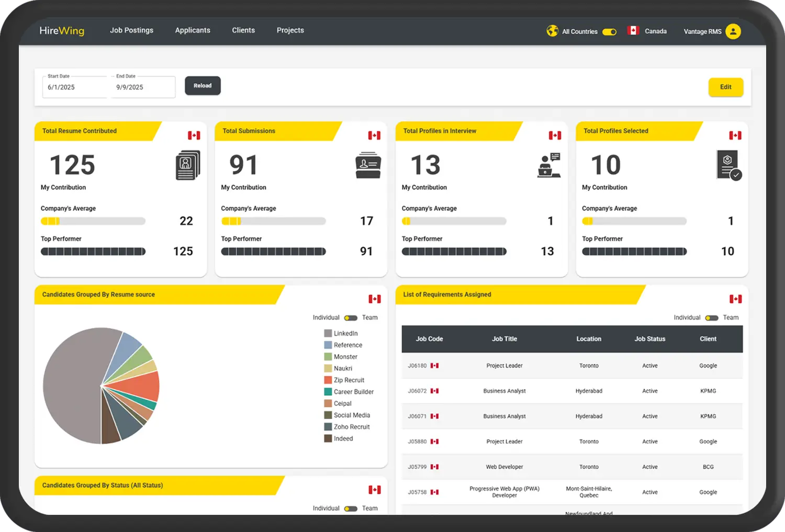Click the interview icon in Total Profiles in Interview

point(549,165)
